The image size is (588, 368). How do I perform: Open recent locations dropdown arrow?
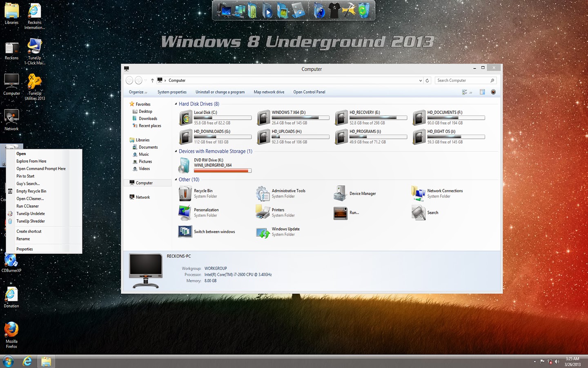coord(146,81)
